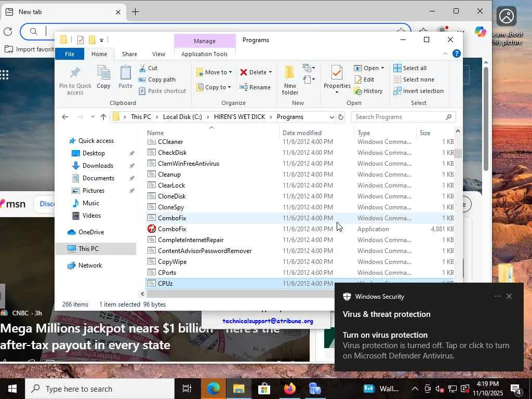Open Explorer help question mark icon
This screenshot has height=399, width=532.
457,54
